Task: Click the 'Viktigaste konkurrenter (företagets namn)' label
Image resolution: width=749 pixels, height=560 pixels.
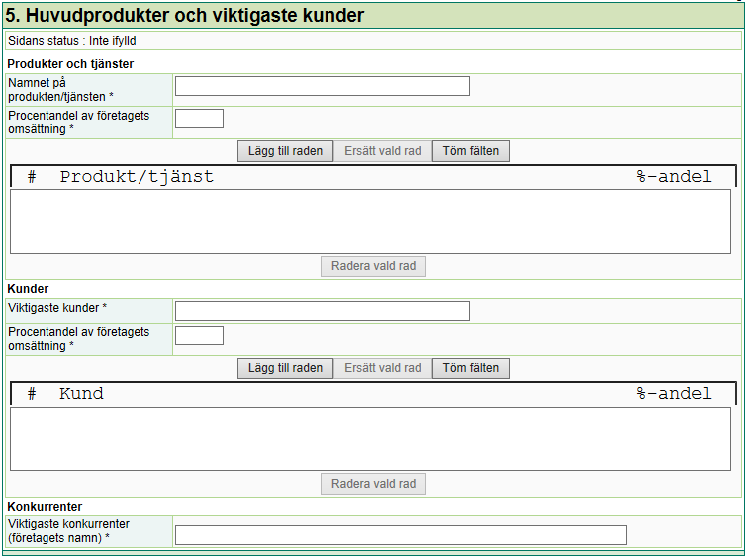Action: click(x=69, y=531)
